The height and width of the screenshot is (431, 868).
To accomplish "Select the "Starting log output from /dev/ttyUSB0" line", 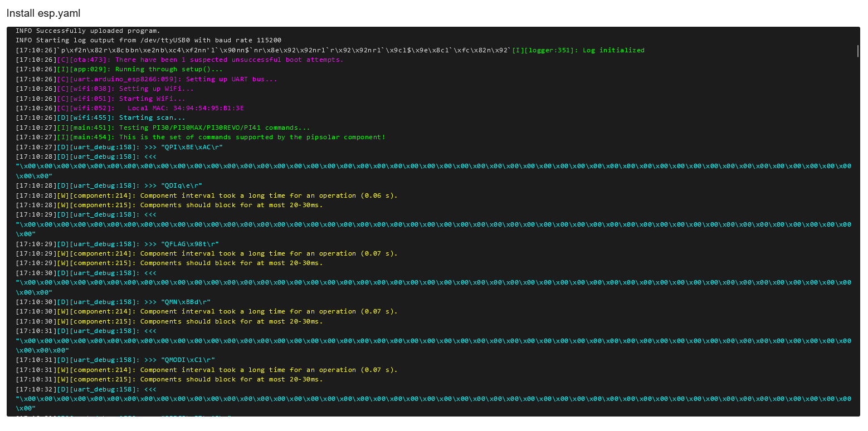I will pos(148,40).
